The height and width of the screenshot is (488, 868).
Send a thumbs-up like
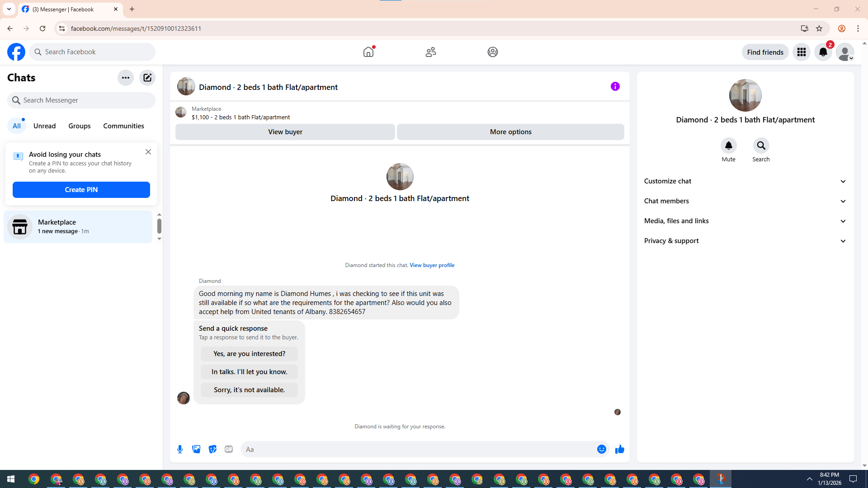coord(619,449)
